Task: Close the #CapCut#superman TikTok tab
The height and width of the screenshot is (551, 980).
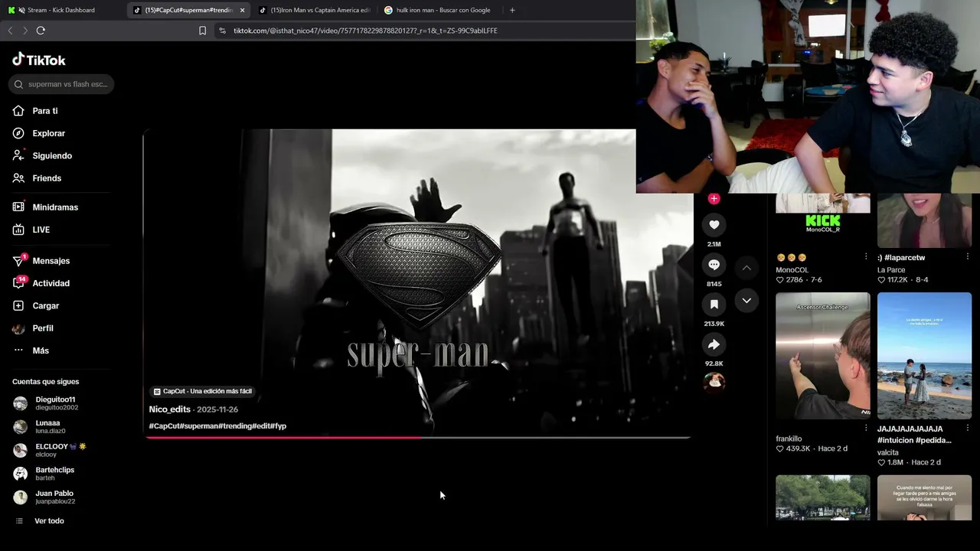Action: [x=243, y=10]
